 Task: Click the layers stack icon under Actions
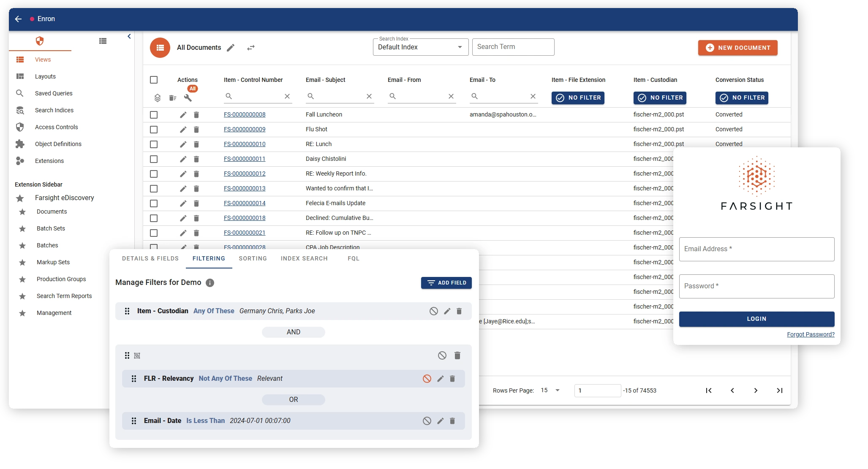157,98
